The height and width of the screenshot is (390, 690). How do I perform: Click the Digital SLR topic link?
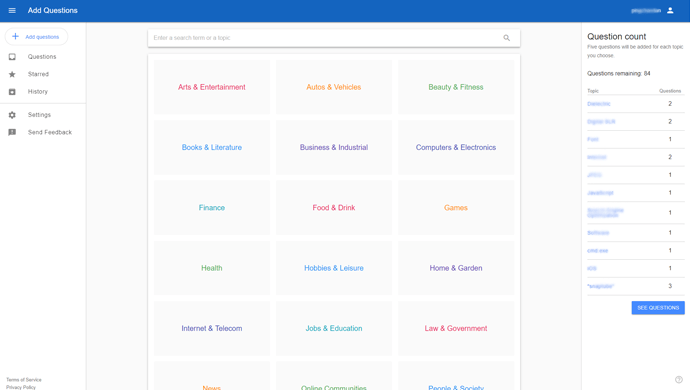601,121
